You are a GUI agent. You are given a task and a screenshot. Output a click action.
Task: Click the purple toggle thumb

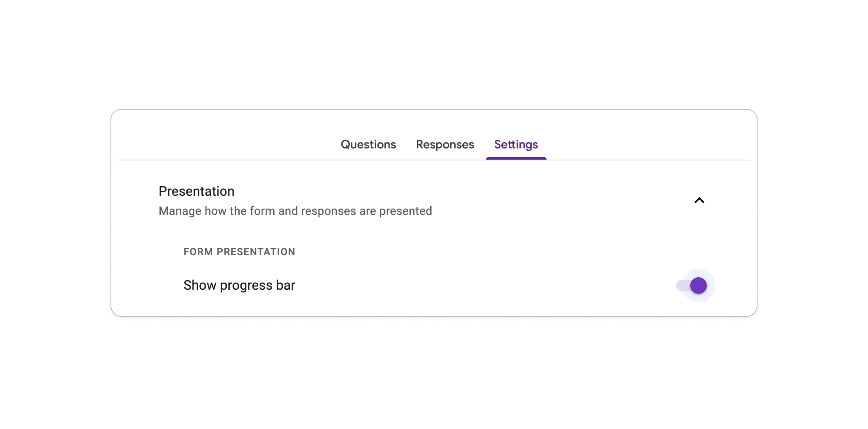coord(698,285)
